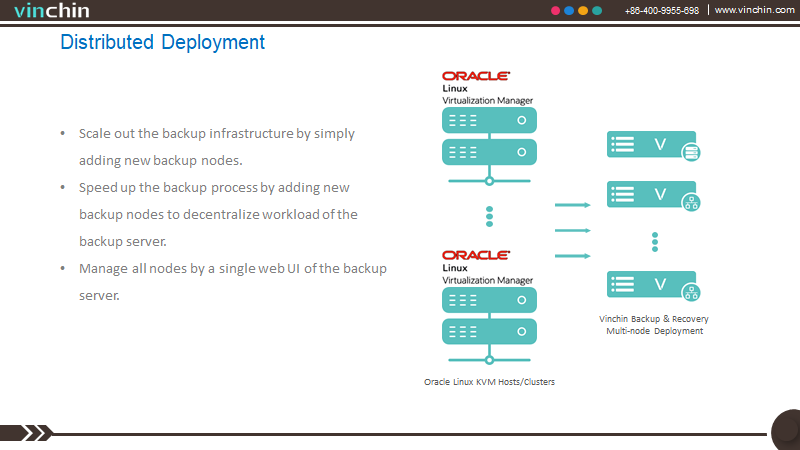Click the second server icon under lower Oracle
The height and width of the screenshot is (450, 800).
tap(489, 332)
